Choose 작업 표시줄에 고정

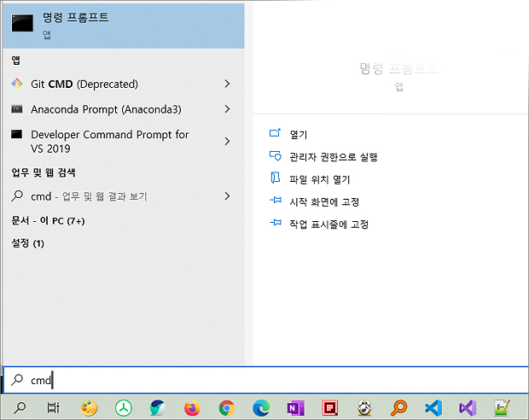coord(329,225)
